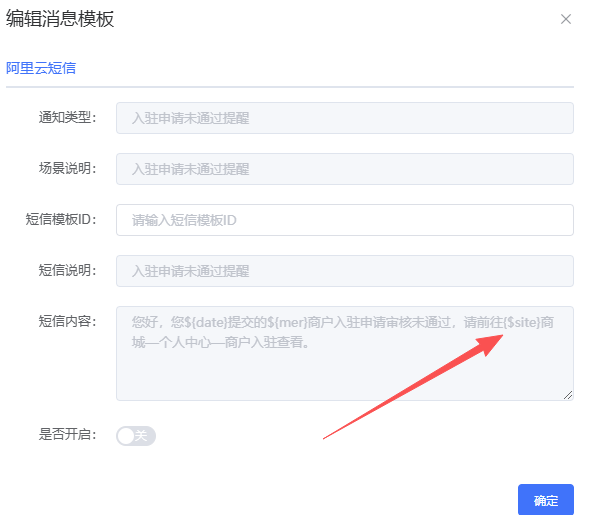Click the 短信内容 label
Image resolution: width=589 pixels, height=515 pixels.
[68, 321]
